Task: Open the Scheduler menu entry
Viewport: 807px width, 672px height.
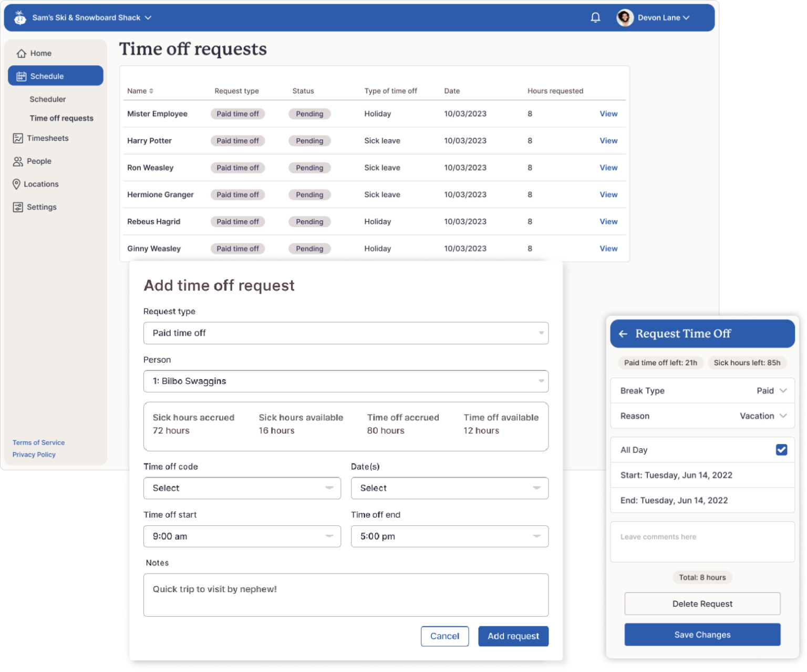Action: point(47,99)
